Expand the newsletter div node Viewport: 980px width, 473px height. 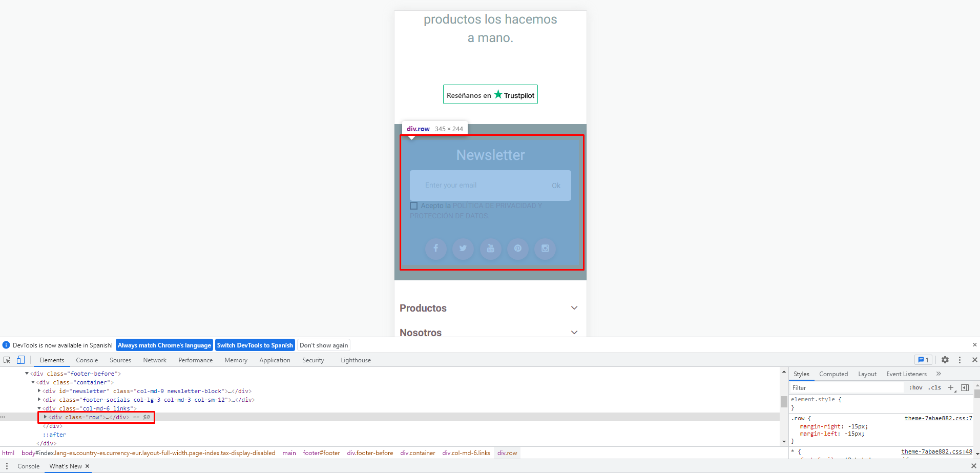39,391
